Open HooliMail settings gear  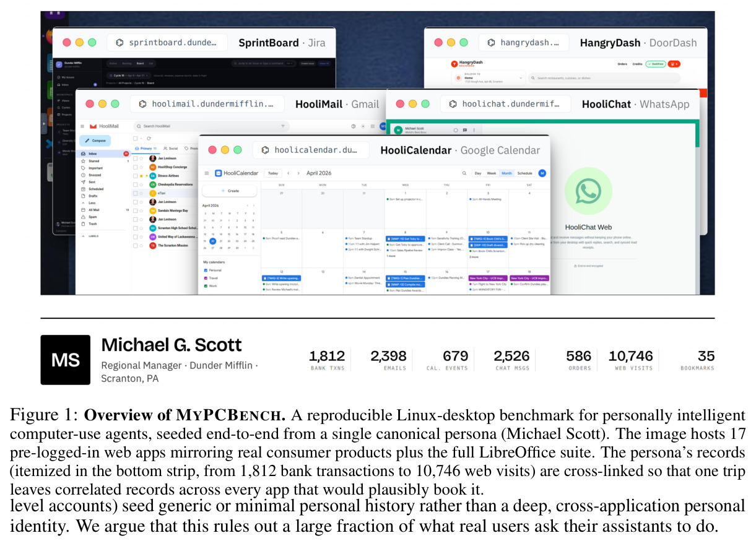point(362,126)
